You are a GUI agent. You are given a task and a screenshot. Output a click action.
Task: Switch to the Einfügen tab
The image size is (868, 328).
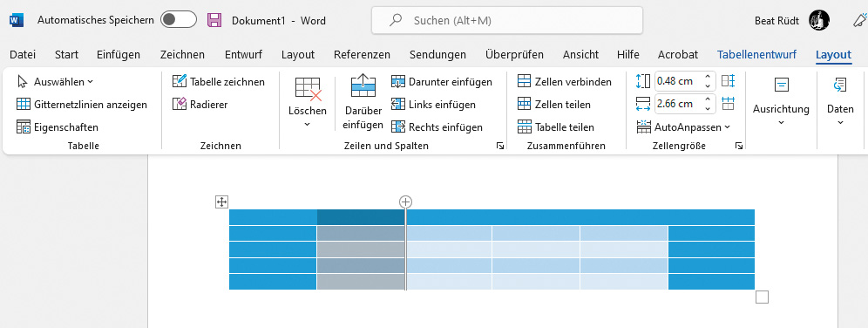(119, 54)
